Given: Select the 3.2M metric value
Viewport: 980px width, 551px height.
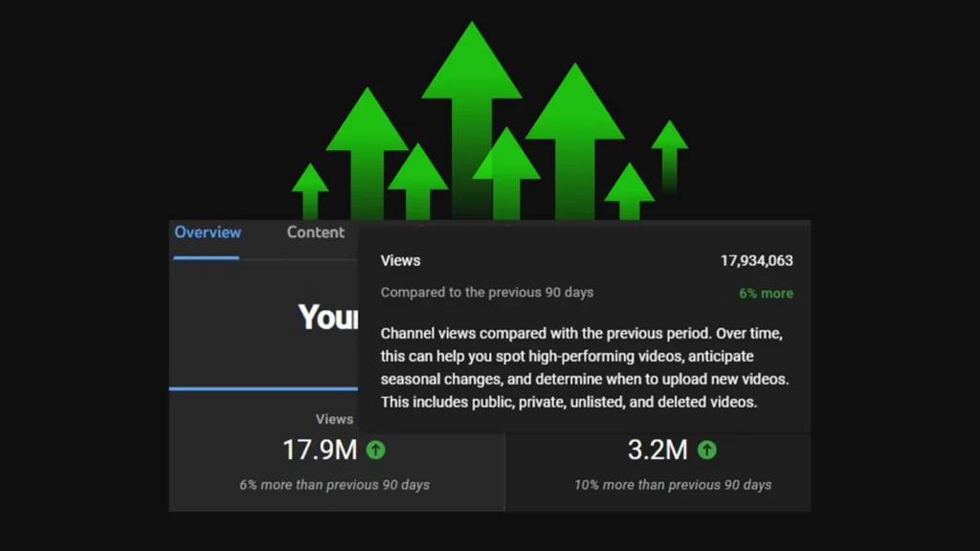Looking at the screenshot, I should (x=657, y=450).
